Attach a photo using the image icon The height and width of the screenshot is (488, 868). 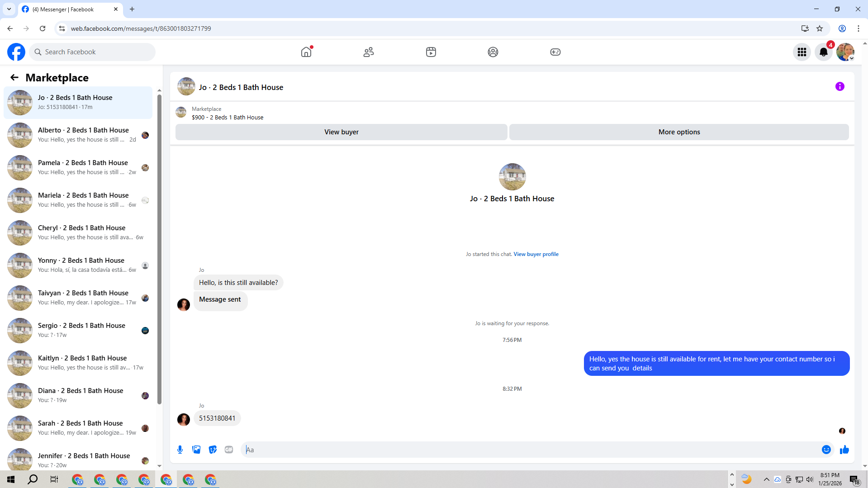pos(196,450)
